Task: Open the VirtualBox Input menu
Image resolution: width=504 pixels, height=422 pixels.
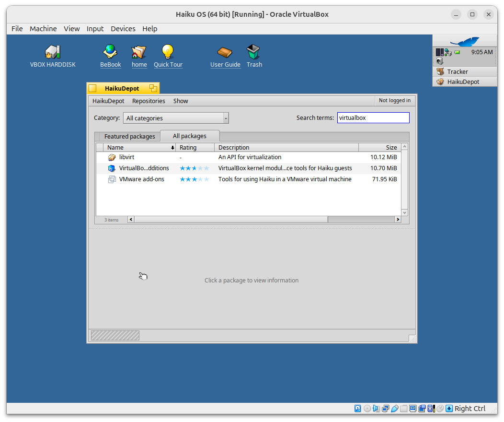Action: point(95,29)
